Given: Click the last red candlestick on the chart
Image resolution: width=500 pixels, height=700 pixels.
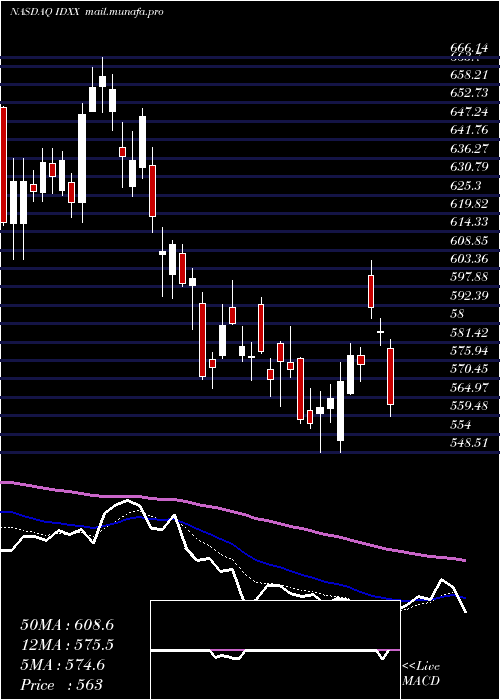Looking at the screenshot, I should point(391,377).
